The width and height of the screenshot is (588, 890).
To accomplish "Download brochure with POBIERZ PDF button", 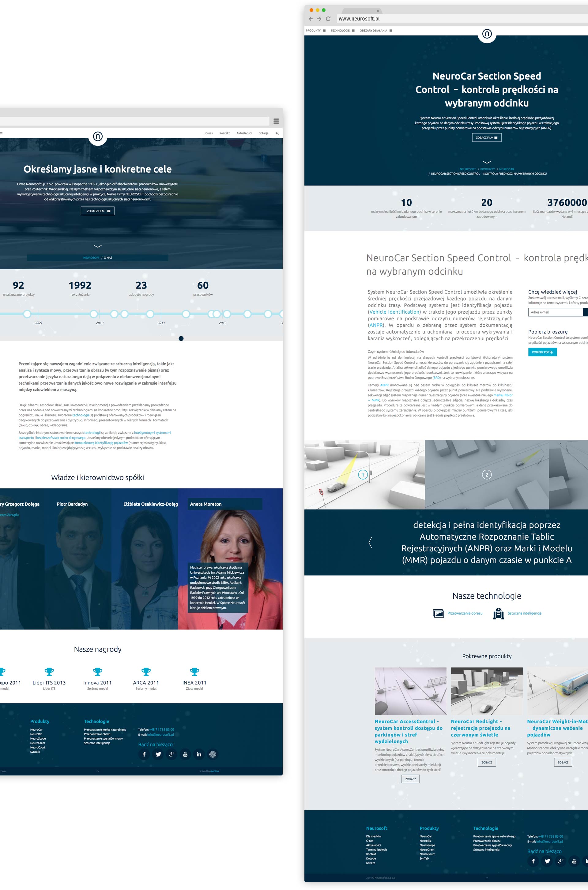I will (x=542, y=352).
